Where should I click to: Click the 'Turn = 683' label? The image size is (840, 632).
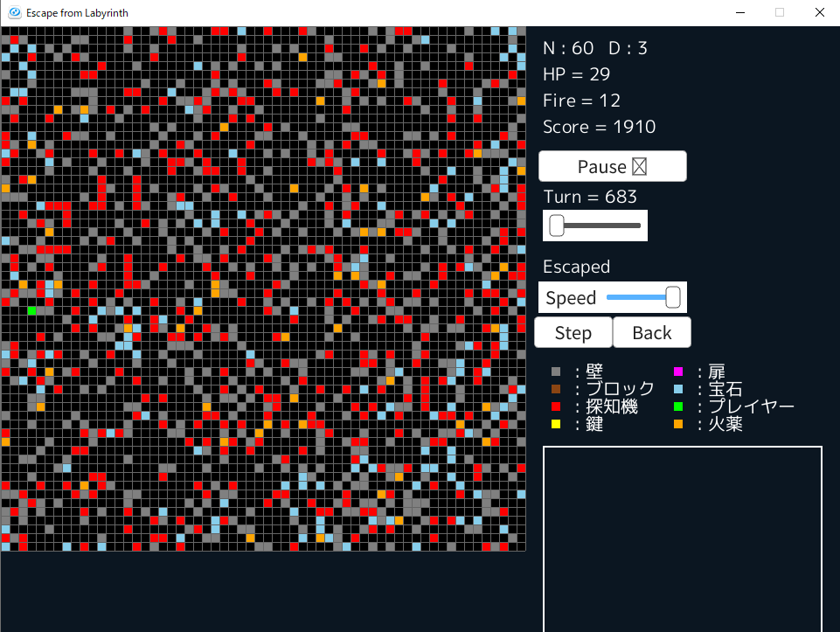point(590,197)
